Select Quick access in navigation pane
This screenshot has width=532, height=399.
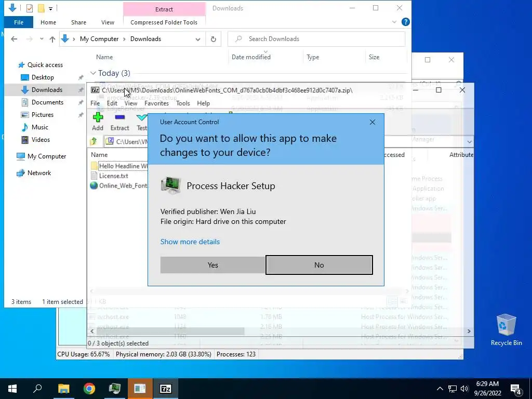41,65
